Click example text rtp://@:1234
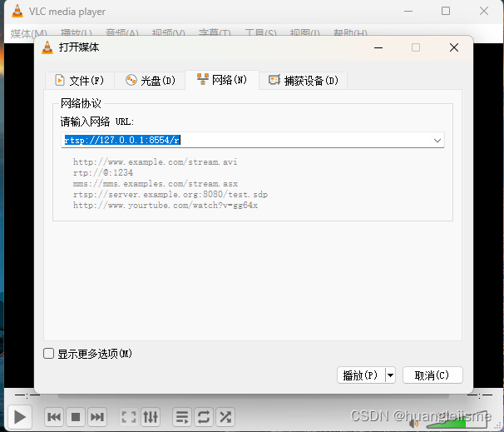This screenshot has height=432, width=504. coord(103,173)
